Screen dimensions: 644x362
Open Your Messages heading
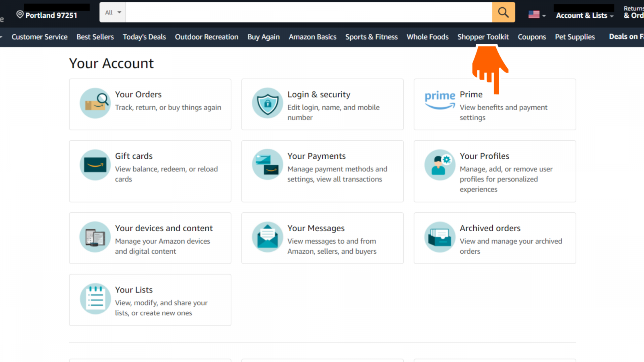click(316, 228)
